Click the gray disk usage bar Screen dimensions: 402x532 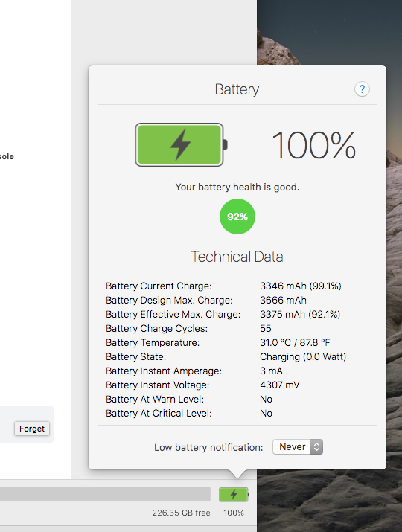pos(105,494)
